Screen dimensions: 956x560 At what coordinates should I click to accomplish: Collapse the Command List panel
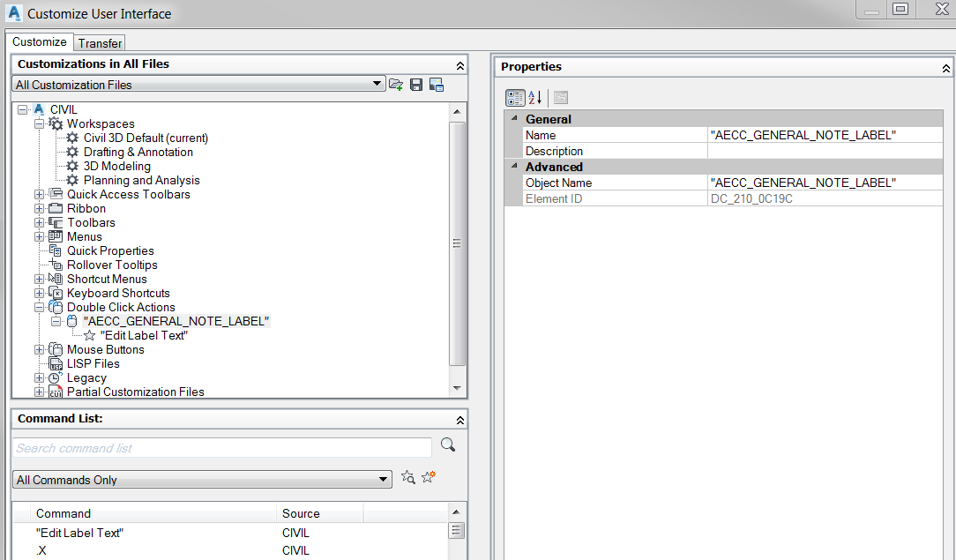460,420
